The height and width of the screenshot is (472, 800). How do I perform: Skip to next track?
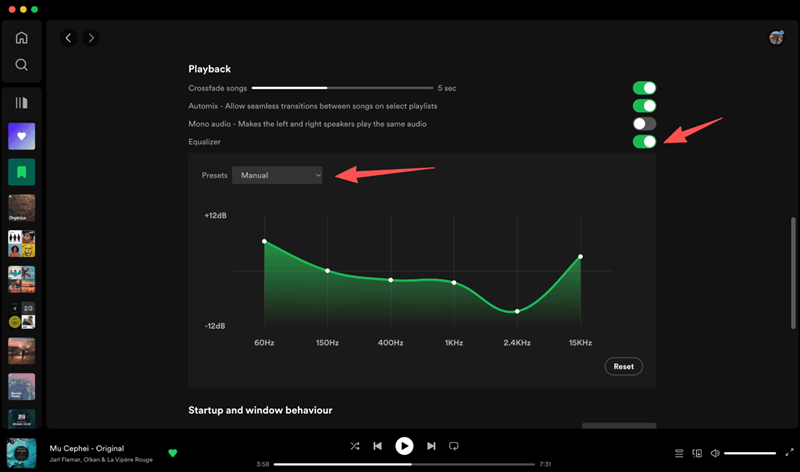(431, 446)
